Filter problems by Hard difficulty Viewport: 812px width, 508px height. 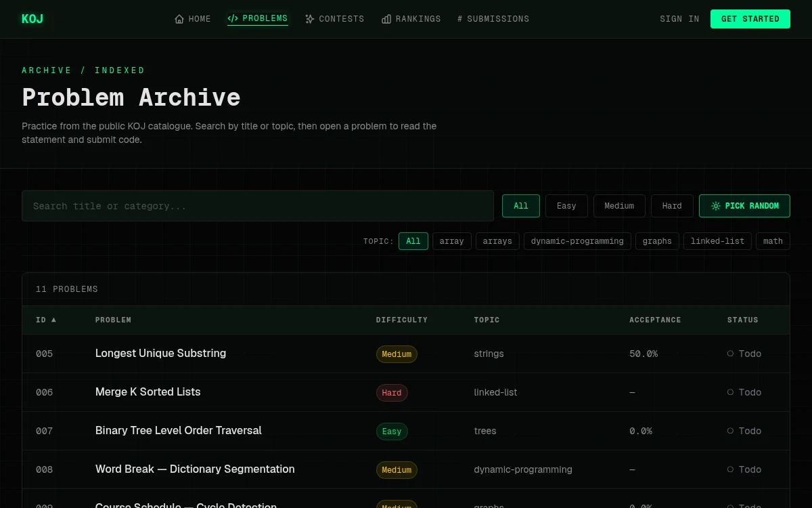672,206
